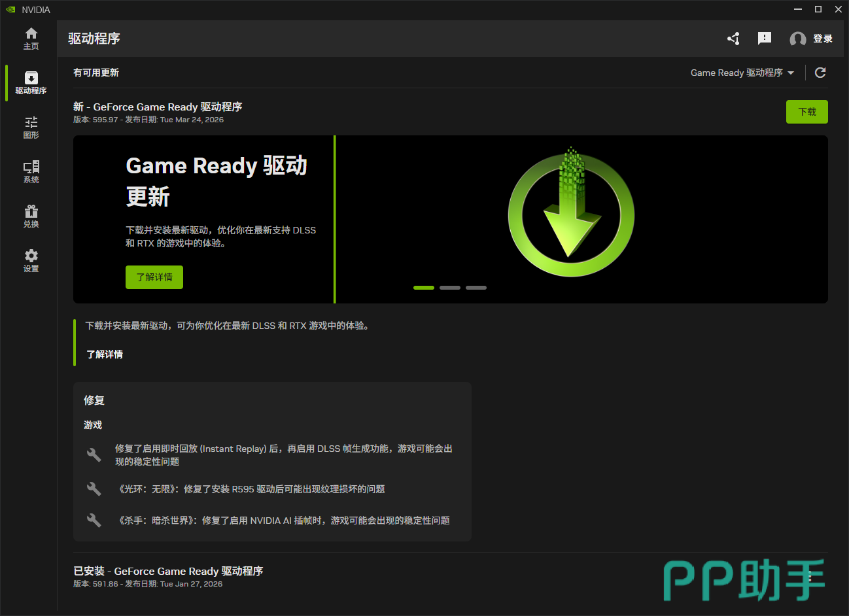The image size is (849, 616).
Task: Maximize the NVIDIA window
Action: point(818,9)
